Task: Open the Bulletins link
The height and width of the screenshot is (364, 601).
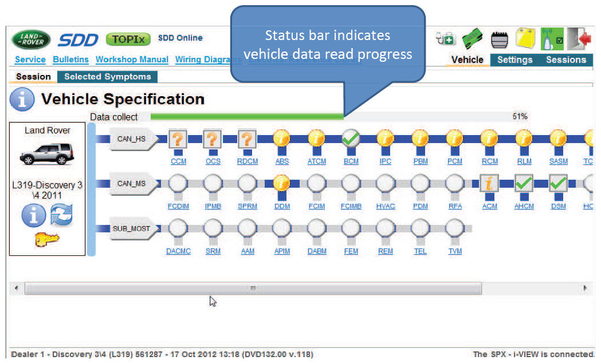Action: coord(70,60)
